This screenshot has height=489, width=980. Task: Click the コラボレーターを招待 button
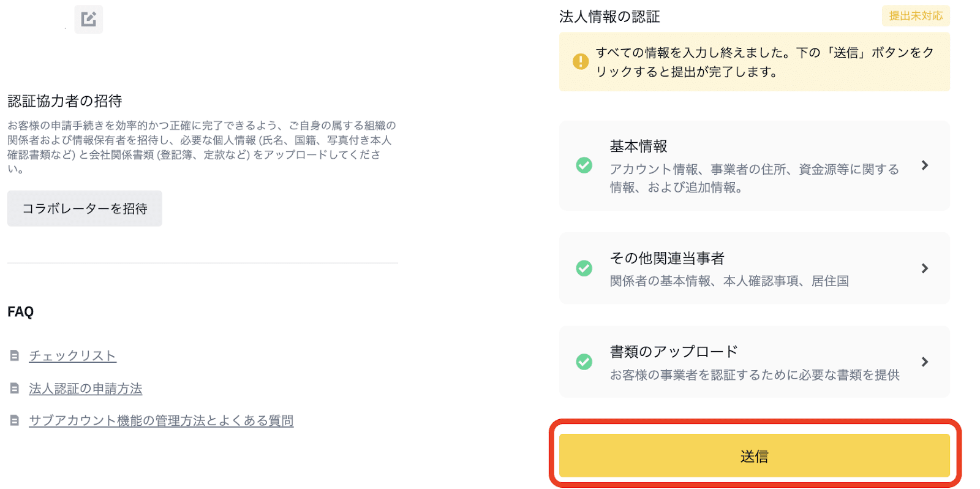pos(85,208)
